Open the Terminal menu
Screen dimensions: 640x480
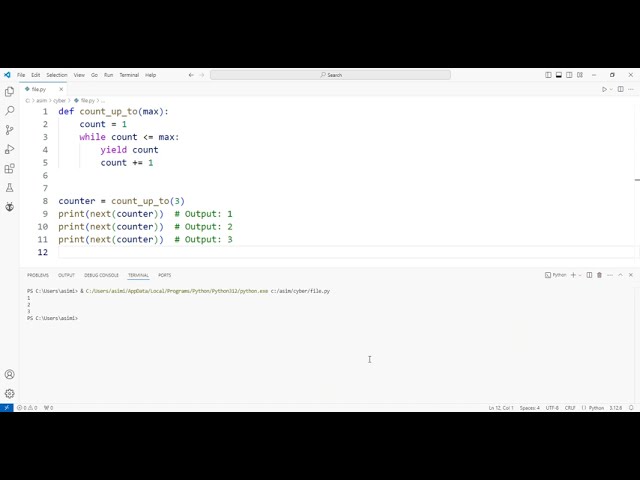pos(129,75)
